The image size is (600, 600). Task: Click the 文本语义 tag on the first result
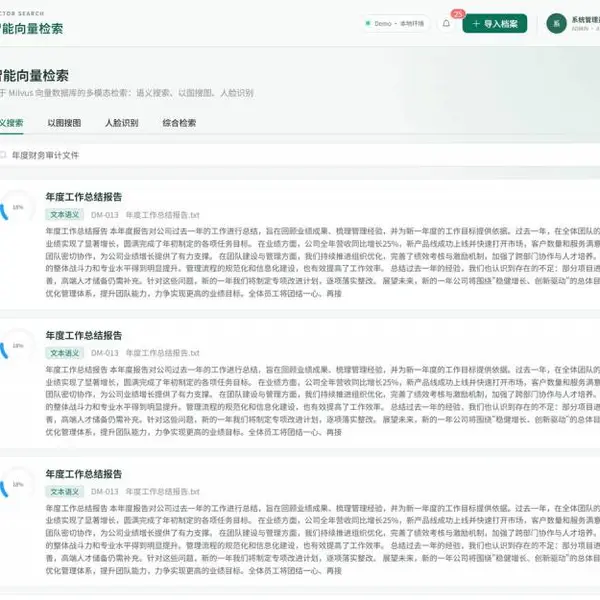[x=64, y=215]
